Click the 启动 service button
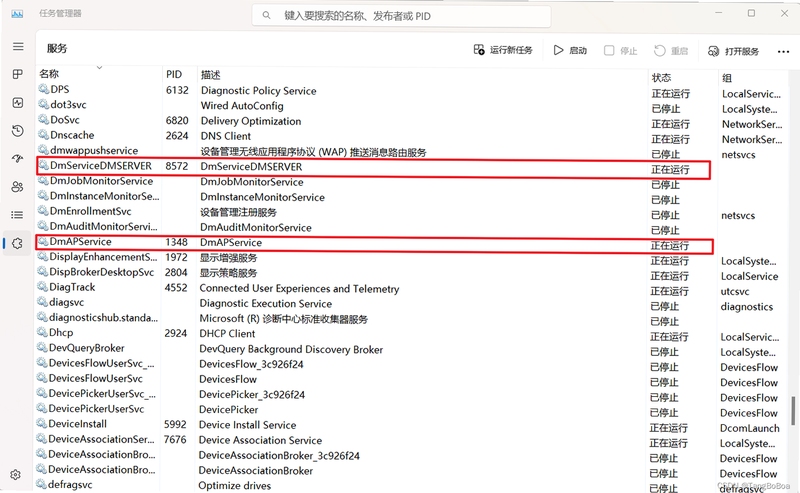Screen dimensions: 800x493 [570, 50]
